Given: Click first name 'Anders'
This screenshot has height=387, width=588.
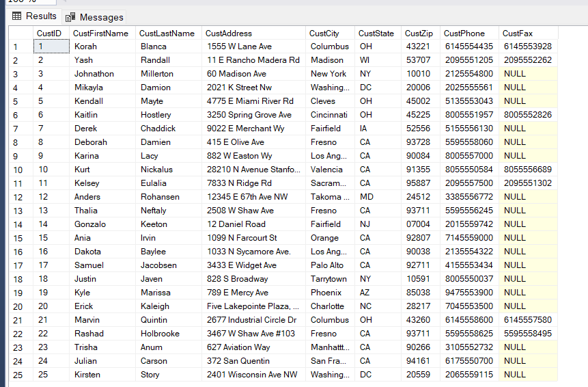Looking at the screenshot, I should (x=102, y=197).
